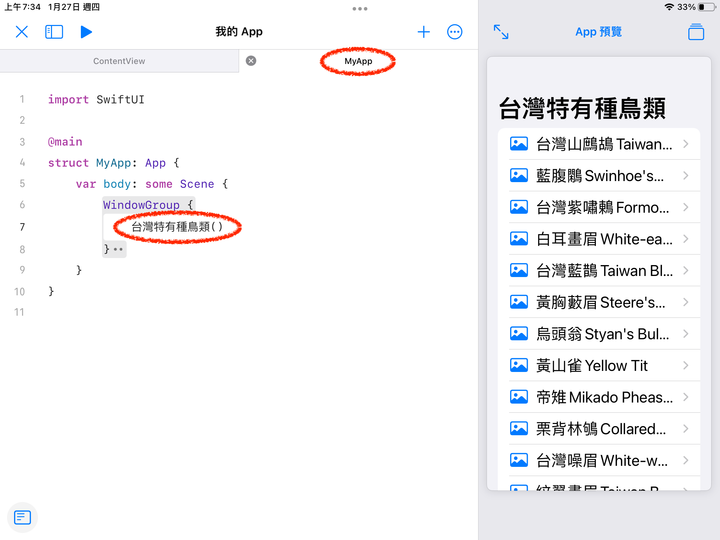Run the app with the play button

click(x=86, y=32)
